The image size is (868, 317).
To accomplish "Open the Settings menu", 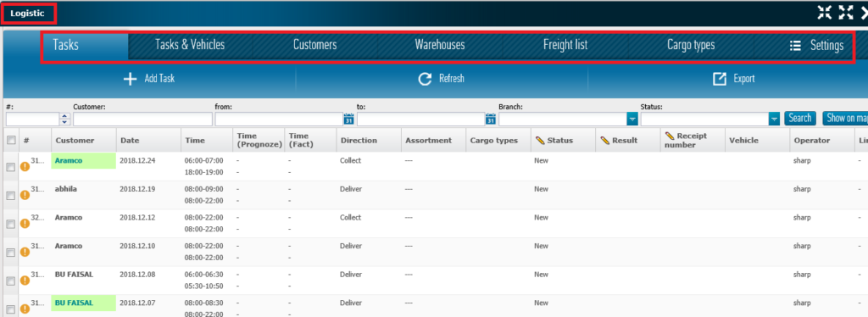I will (x=816, y=46).
